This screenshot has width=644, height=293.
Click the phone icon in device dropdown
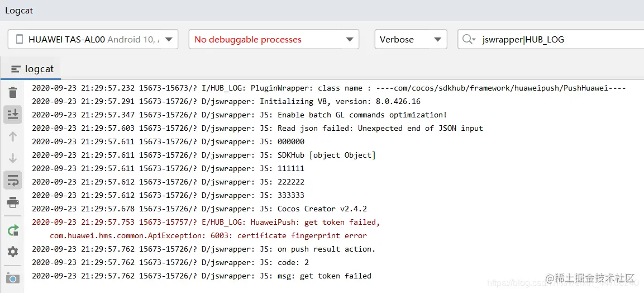click(19, 40)
